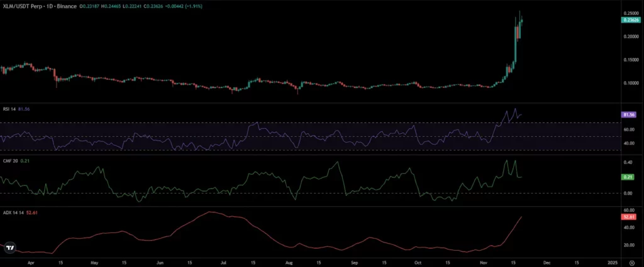Image resolution: width=644 pixels, height=267 pixels.
Task: Click the 0.15000 price axis label
Action: [x=631, y=60]
